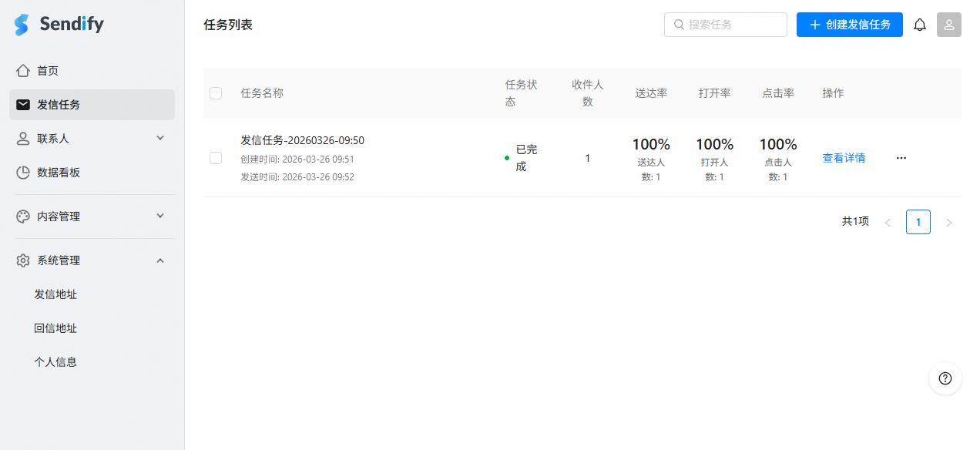Screen dimensions: 980x450
Task: Click 创建时间: 2026-03-26 09:51 text
Action: point(297,160)
